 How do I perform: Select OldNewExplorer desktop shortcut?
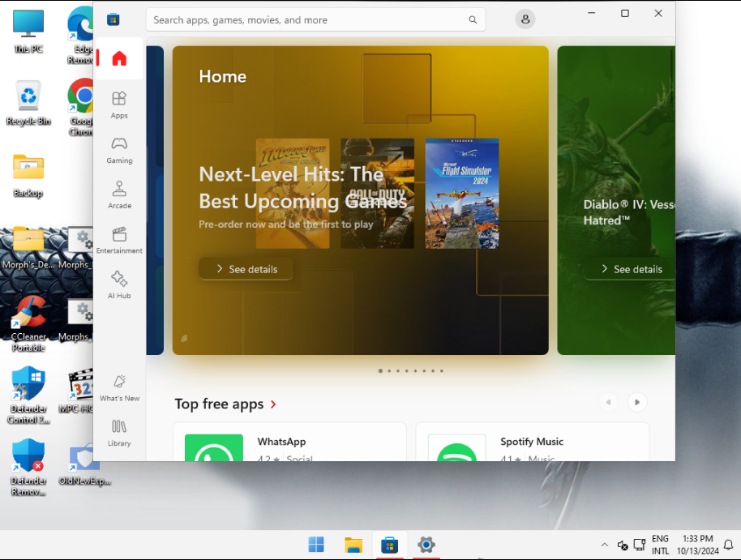(85, 464)
